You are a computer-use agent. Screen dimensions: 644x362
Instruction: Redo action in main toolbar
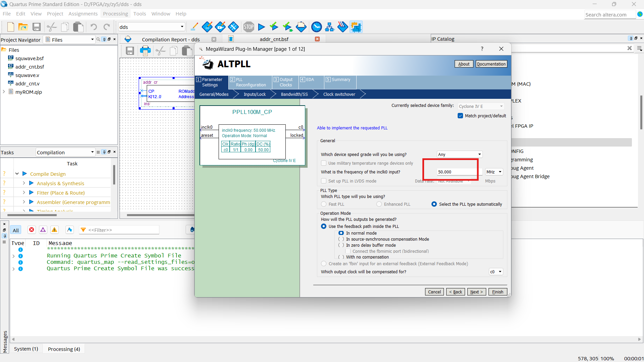pos(107,27)
